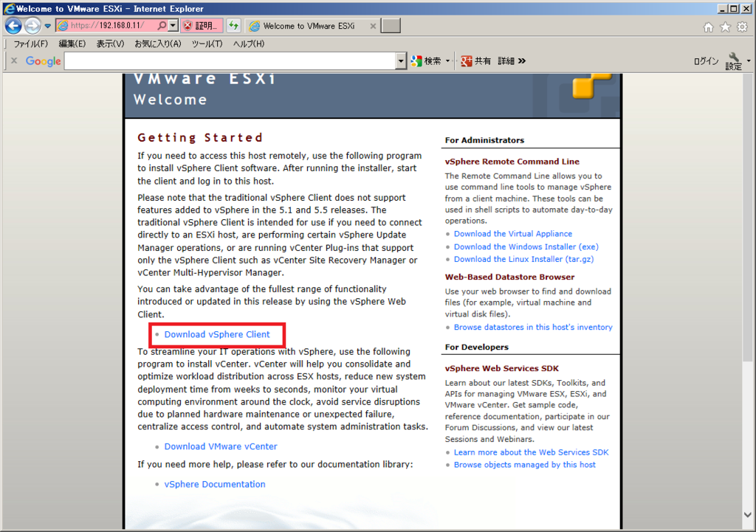Click the vSphere Remote Command Line heading
Image resolution: width=756 pixels, height=532 pixels.
pos(512,162)
